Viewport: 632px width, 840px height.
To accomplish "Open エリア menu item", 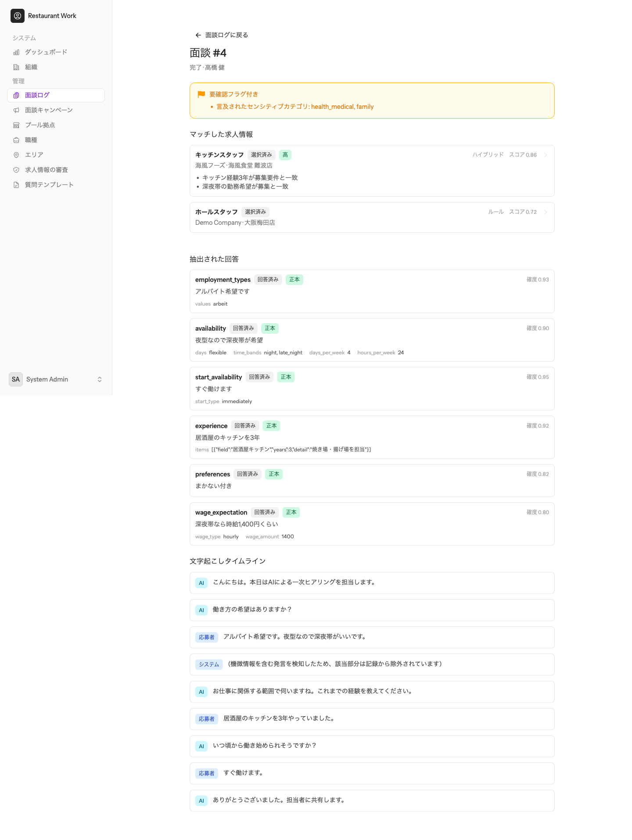I will tap(56, 155).
